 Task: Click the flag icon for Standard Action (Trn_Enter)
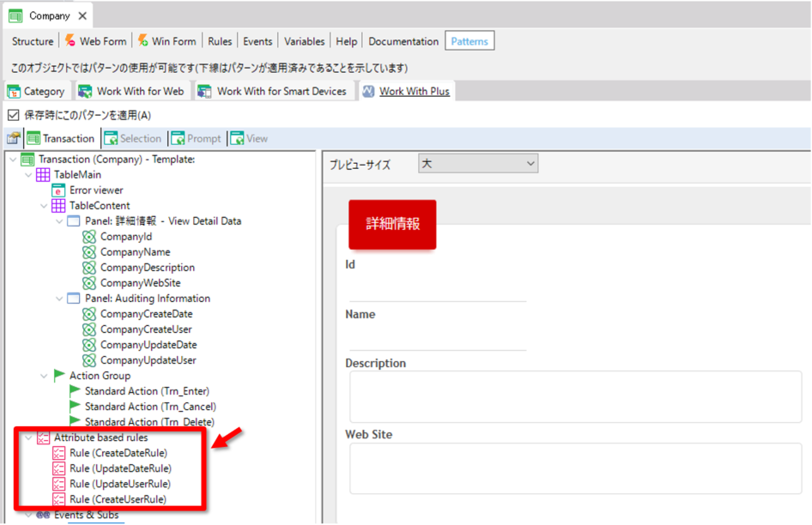pos(75,390)
